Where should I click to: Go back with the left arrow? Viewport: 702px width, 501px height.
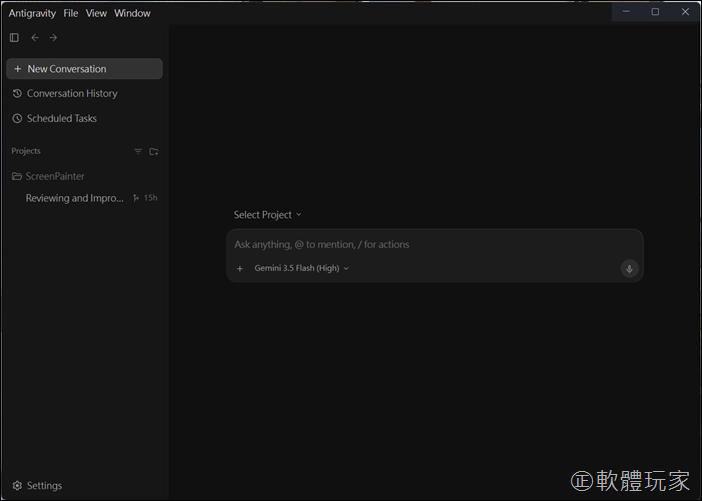(x=35, y=38)
